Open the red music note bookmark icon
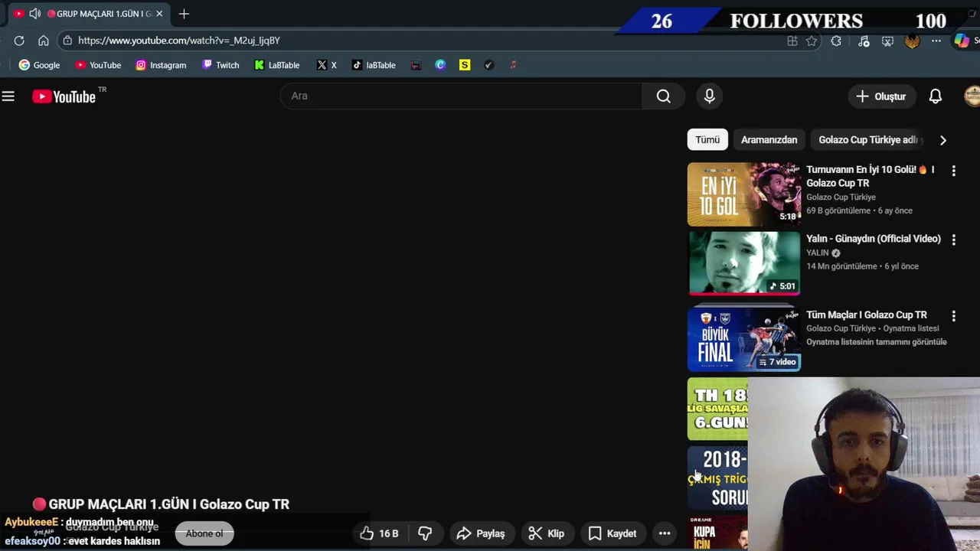This screenshot has width=980, height=551. 513,65
